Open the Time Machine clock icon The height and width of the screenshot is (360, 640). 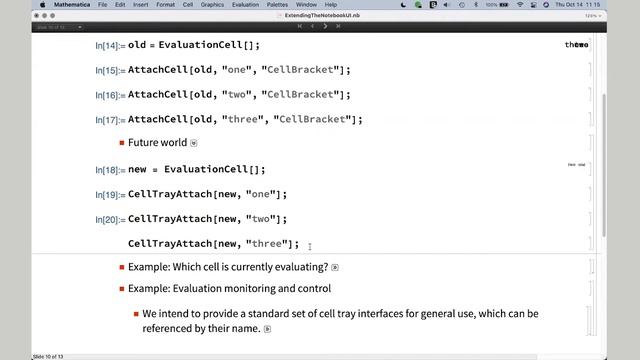click(x=462, y=5)
